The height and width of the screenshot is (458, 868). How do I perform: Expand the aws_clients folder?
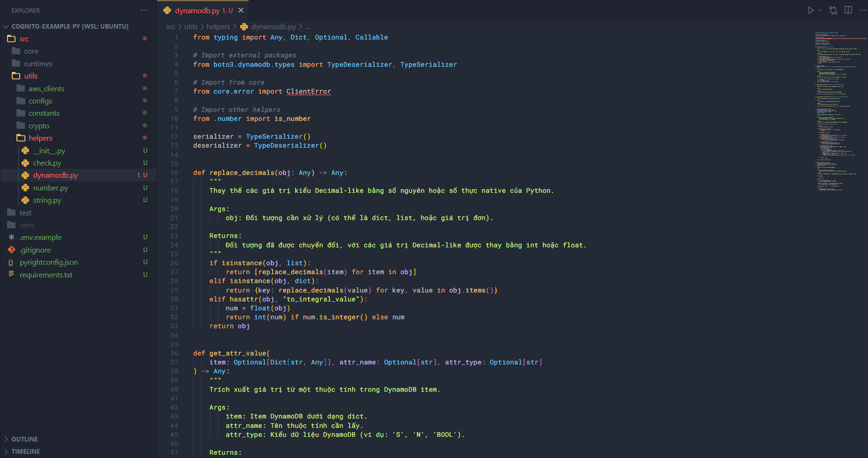[46, 89]
